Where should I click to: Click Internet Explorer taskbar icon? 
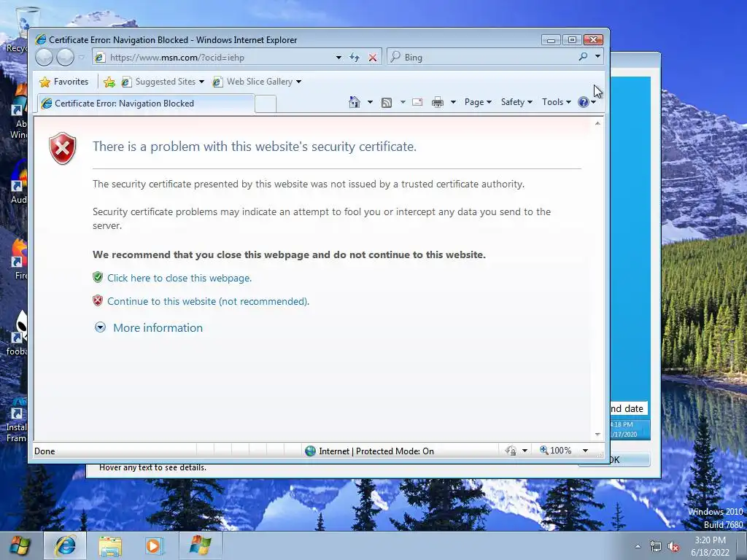click(65, 545)
